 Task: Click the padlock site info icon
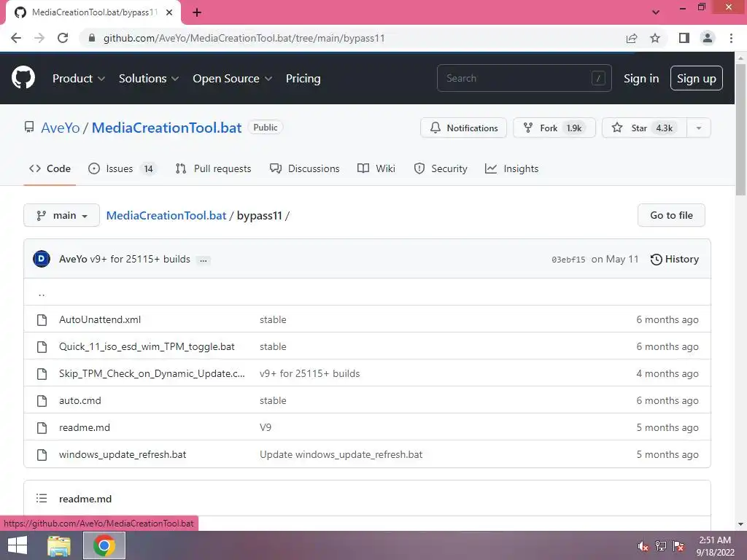92,38
